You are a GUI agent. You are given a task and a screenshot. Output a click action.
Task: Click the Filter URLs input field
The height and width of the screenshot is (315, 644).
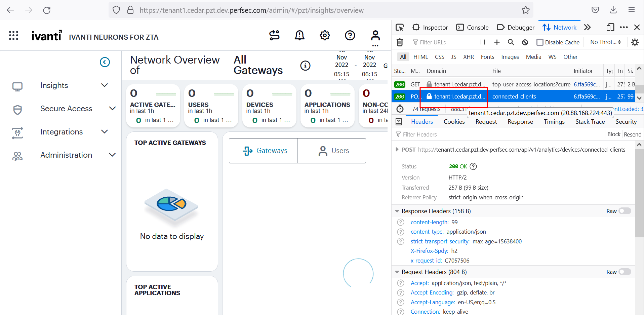click(444, 42)
